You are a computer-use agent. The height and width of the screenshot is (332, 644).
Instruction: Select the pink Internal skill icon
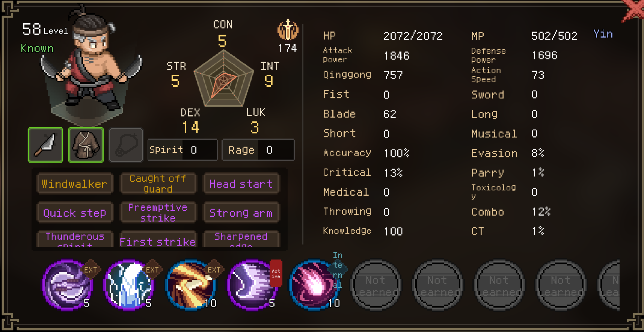(x=314, y=285)
